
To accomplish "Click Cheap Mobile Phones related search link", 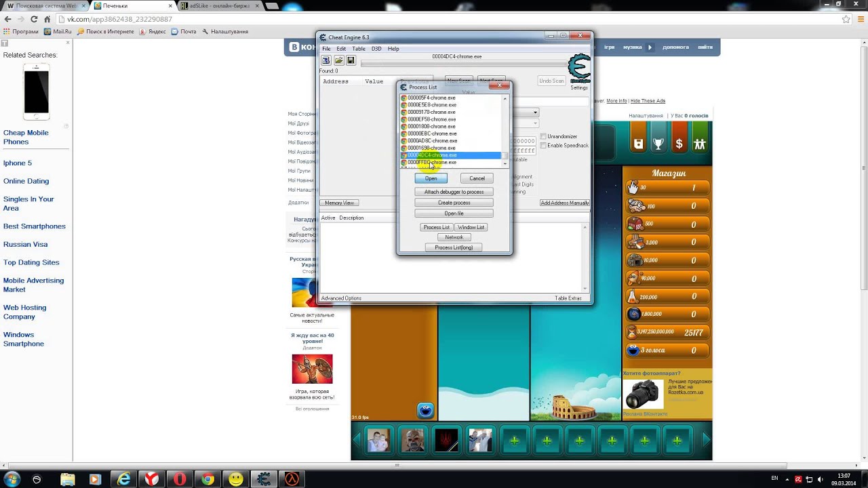I will [26, 137].
